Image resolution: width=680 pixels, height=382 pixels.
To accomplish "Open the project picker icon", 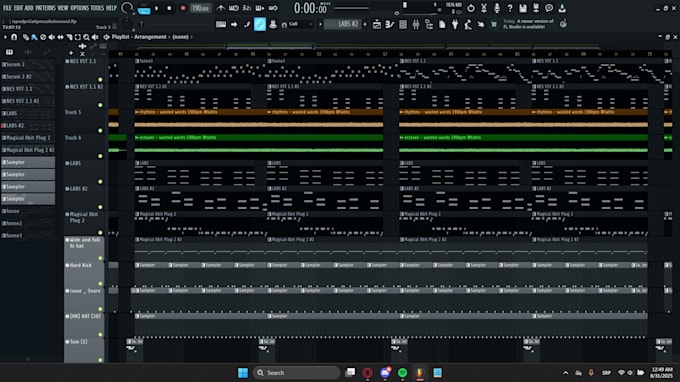I will (x=442, y=25).
